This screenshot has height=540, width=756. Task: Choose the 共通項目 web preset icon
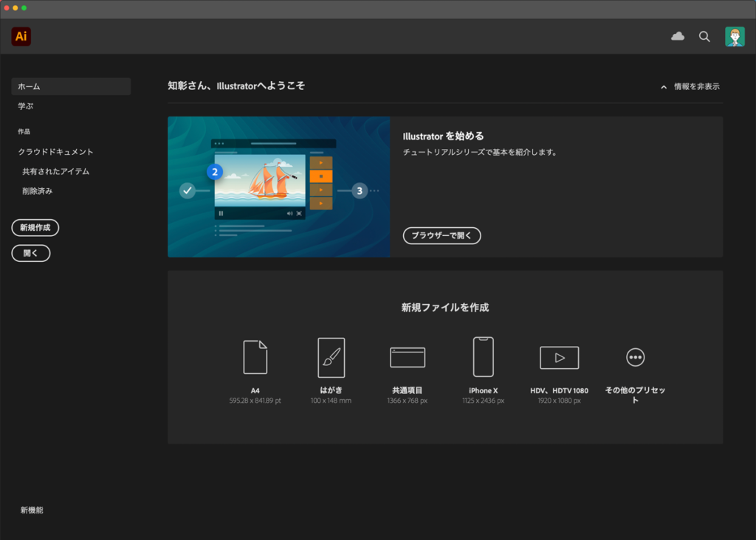click(408, 358)
